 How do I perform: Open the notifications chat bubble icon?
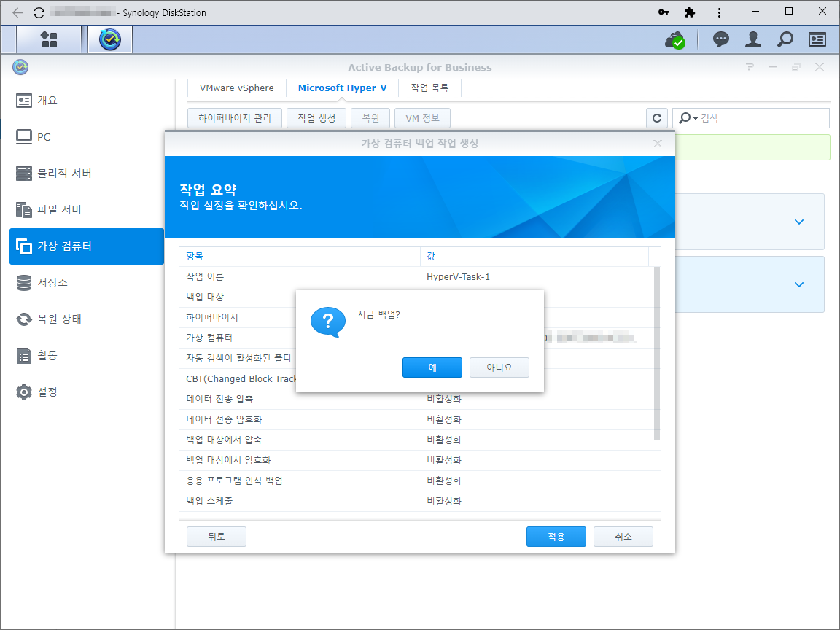(x=720, y=39)
